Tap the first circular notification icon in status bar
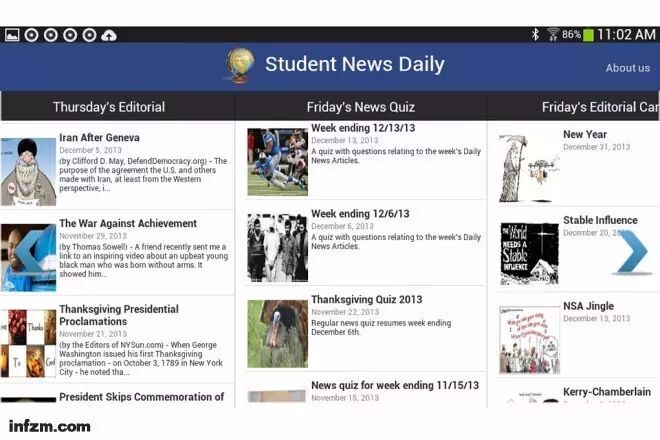 [31, 35]
